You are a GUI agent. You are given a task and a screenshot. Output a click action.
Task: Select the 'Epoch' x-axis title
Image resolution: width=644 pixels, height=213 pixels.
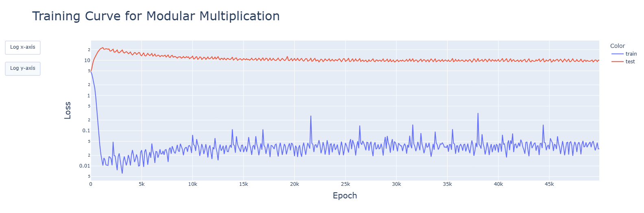click(345, 196)
